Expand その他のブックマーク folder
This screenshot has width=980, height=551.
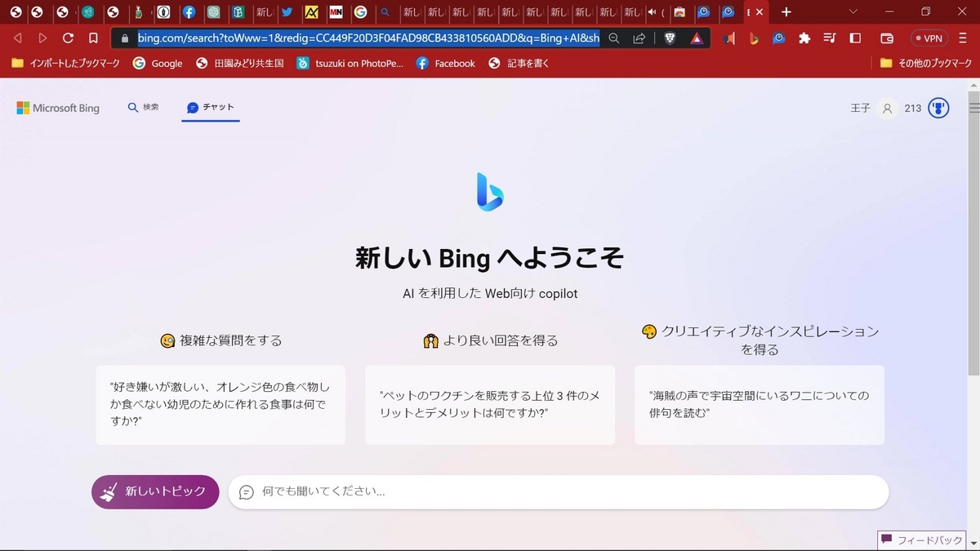(925, 63)
